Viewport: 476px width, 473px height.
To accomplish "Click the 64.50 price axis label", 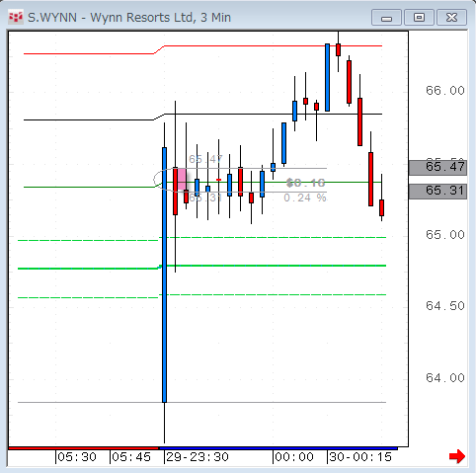I will (445, 306).
